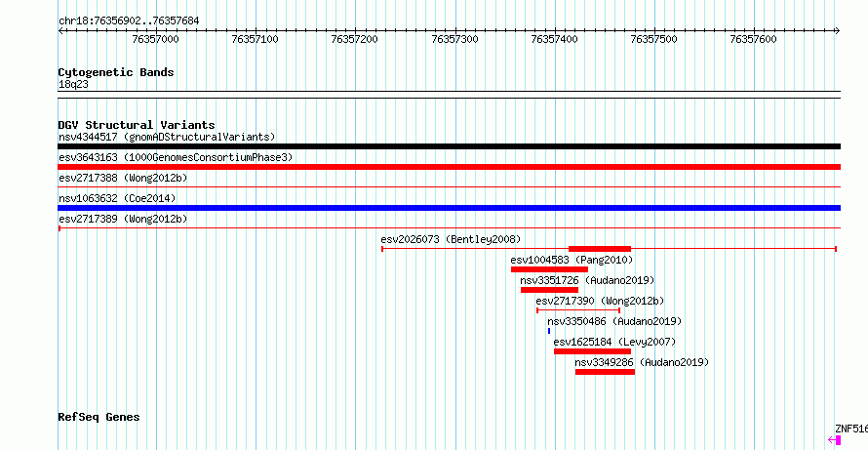The width and height of the screenshot is (868, 450).
Task: Click the esv1004583 red bar
Action: point(549,269)
